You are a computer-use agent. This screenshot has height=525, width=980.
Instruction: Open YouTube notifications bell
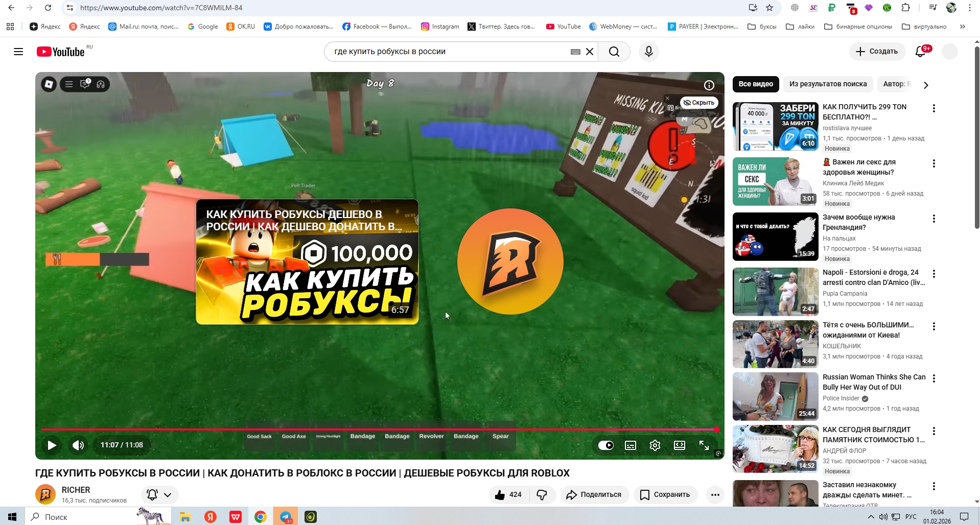pyautogui.click(x=921, y=52)
